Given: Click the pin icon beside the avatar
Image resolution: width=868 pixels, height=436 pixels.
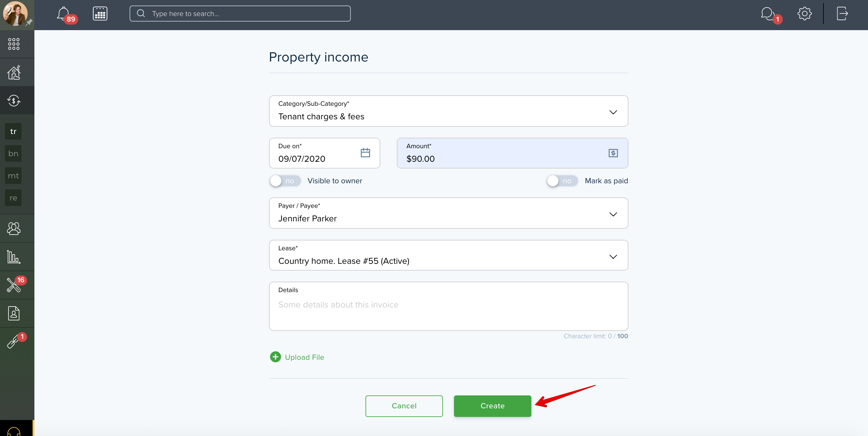Looking at the screenshot, I should click(x=29, y=22).
